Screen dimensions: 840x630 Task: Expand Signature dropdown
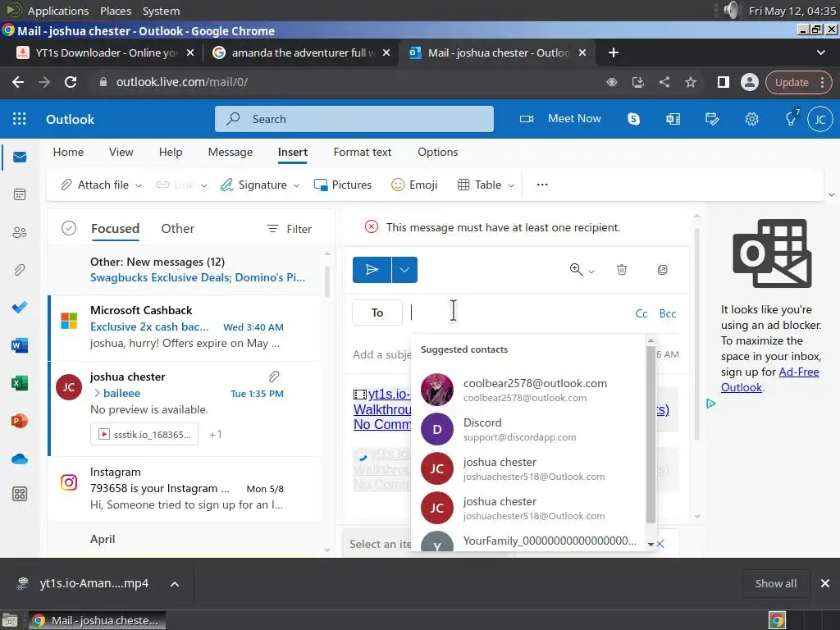pyautogui.click(x=297, y=185)
